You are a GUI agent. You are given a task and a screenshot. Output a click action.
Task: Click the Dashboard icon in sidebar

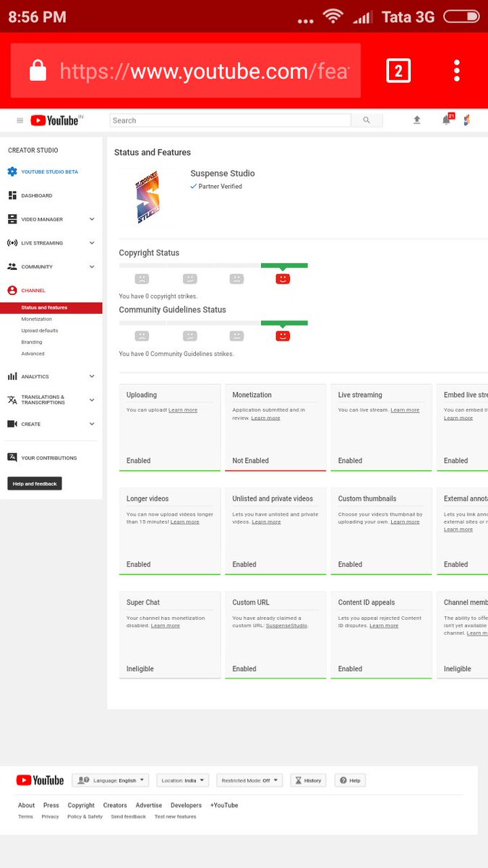click(12, 195)
